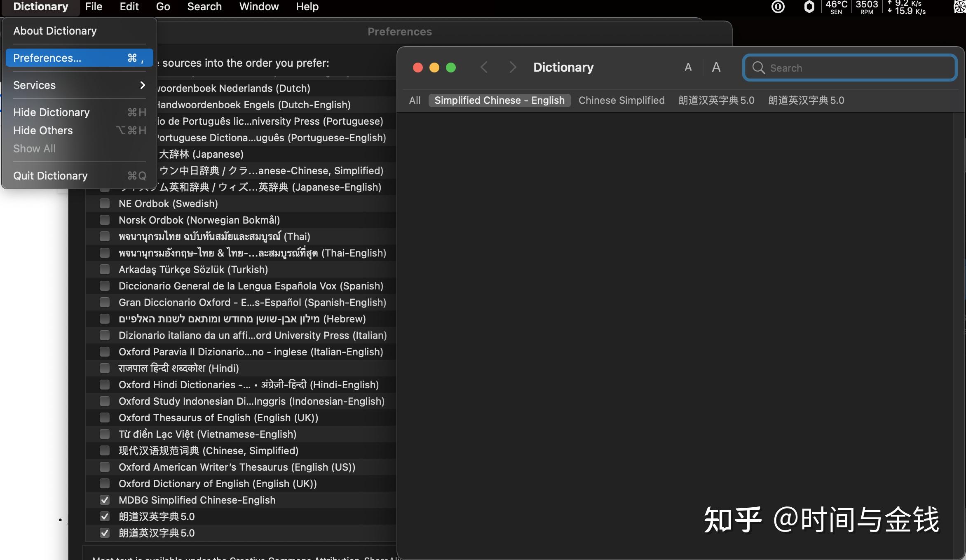Image resolution: width=966 pixels, height=560 pixels.
Task: Open the hexagon status icon in menu bar
Action: click(809, 7)
